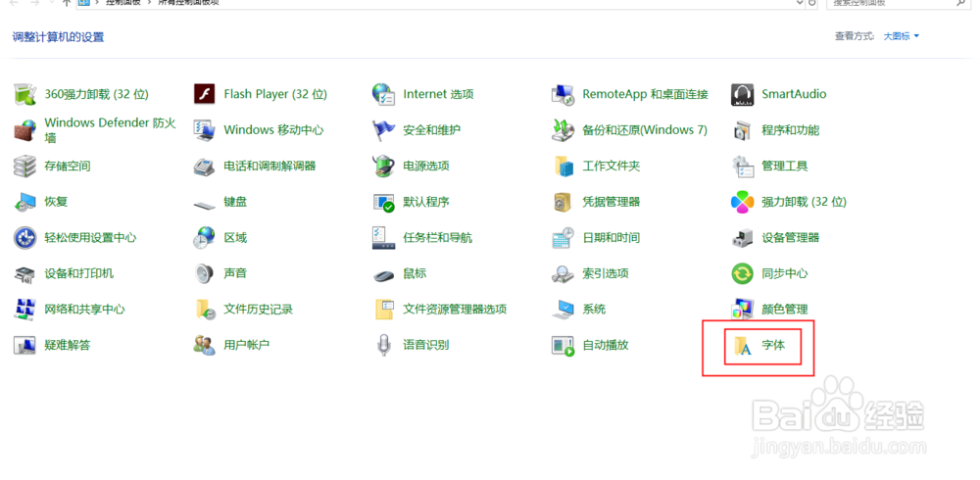Viewport: 980px width, 480px height.
Task: Click the 设备和打印机 link
Action: pos(79,273)
